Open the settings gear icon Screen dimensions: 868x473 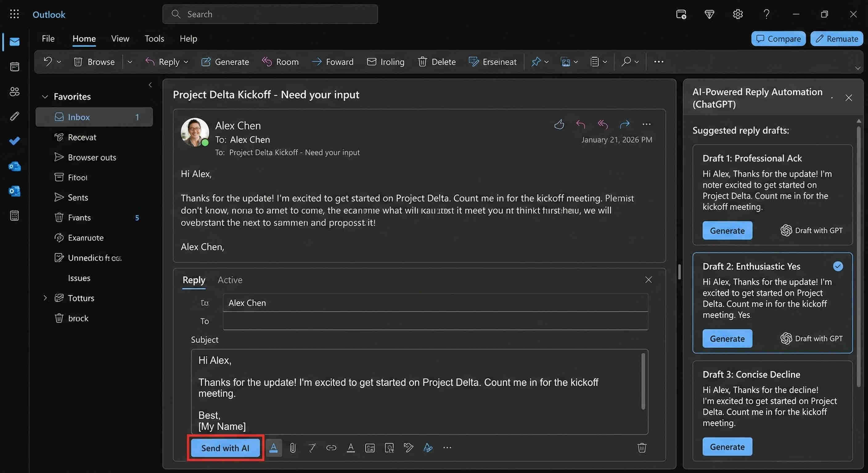click(738, 14)
